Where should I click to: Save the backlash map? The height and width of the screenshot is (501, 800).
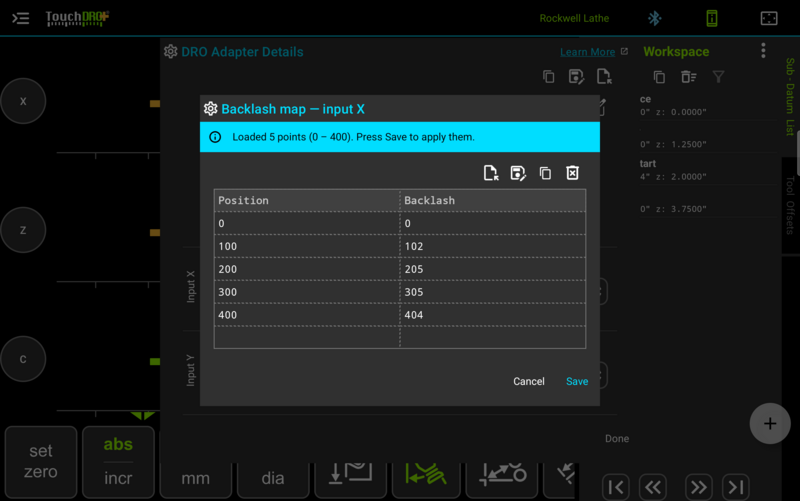[x=577, y=382]
